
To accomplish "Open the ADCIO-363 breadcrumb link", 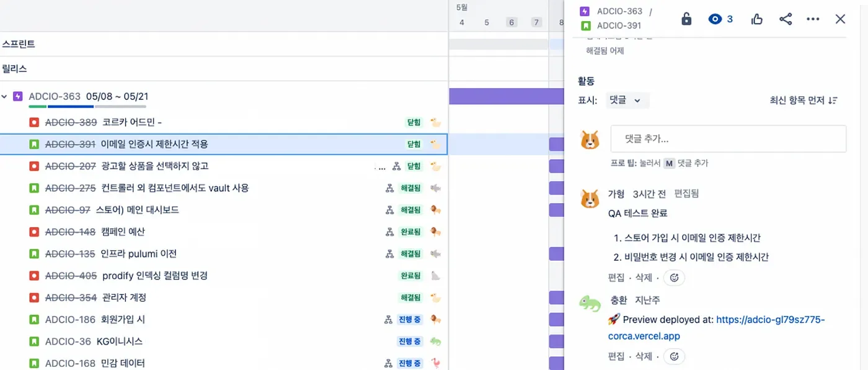I will tap(619, 11).
